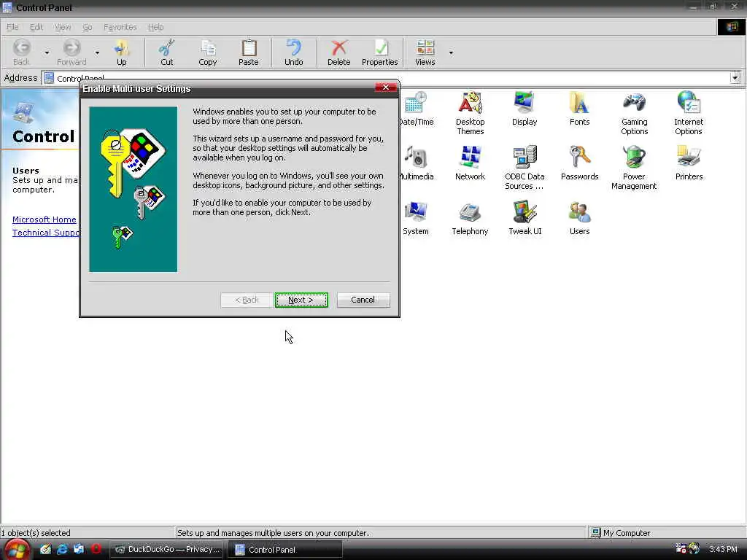
Task: Open the Tweak UI icon
Action: [x=525, y=219]
